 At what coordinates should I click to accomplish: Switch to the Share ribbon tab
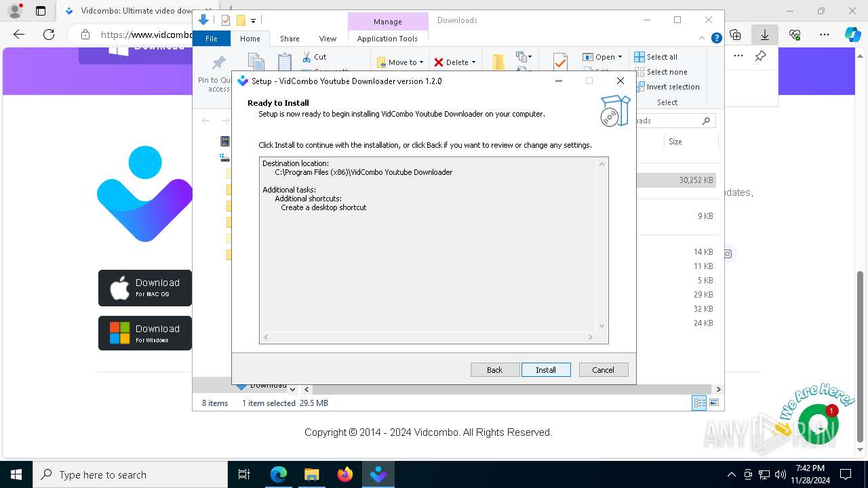point(290,39)
